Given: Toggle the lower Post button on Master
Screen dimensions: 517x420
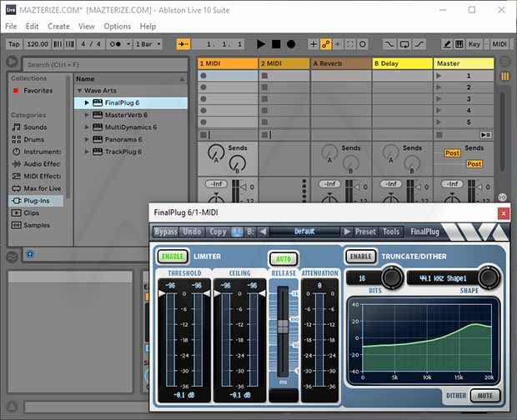Looking at the screenshot, I should 474,163.
